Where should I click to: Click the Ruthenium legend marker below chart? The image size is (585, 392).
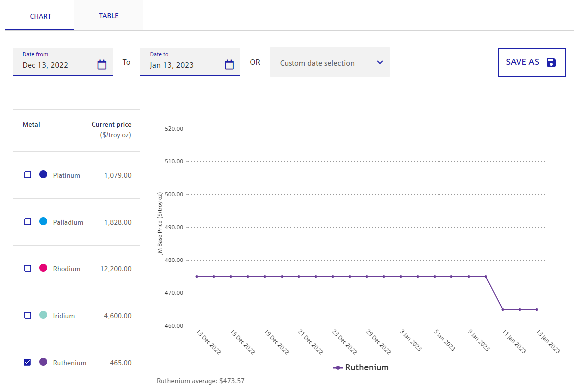(339, 368)
